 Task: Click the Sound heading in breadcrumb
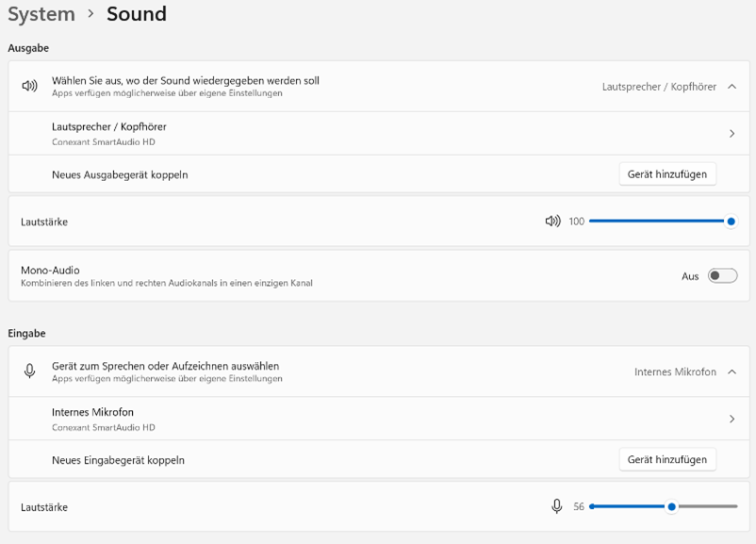(x=137, y=14)
